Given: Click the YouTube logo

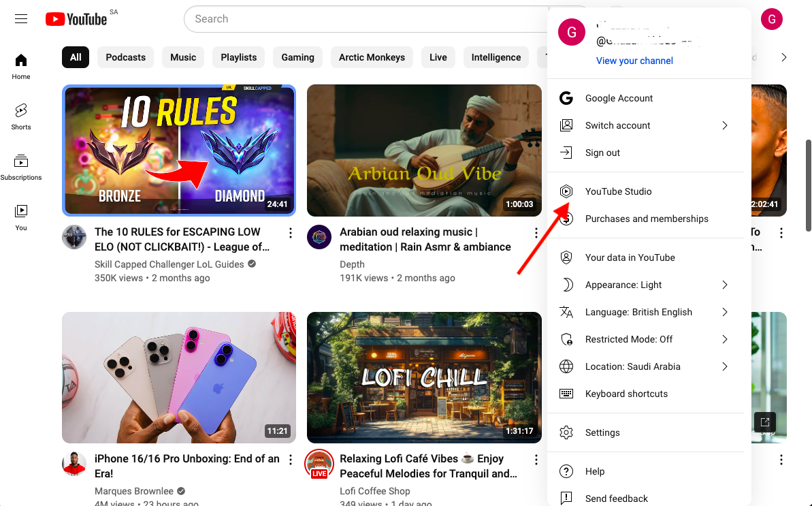Looking at the screenshot, I should pos(75,18).
